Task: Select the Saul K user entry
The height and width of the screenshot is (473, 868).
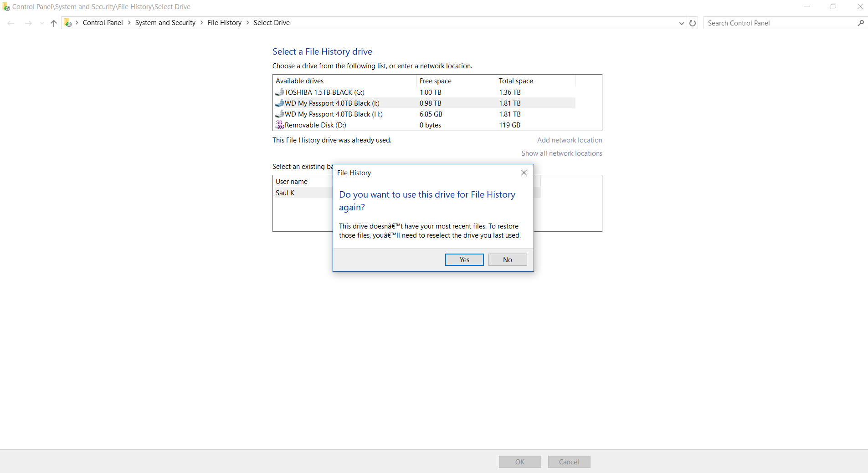Action: tap(285, 193)
